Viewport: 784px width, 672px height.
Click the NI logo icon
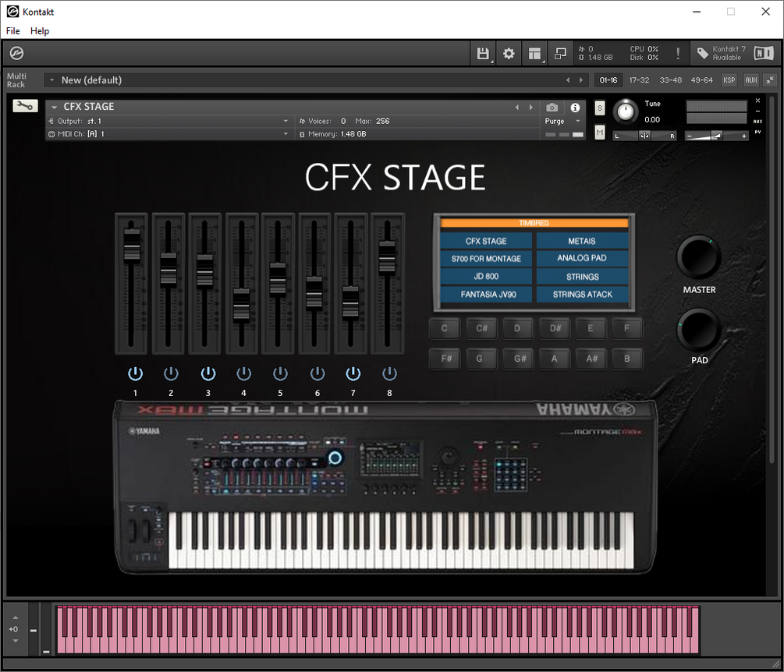(x=764, y=53)
